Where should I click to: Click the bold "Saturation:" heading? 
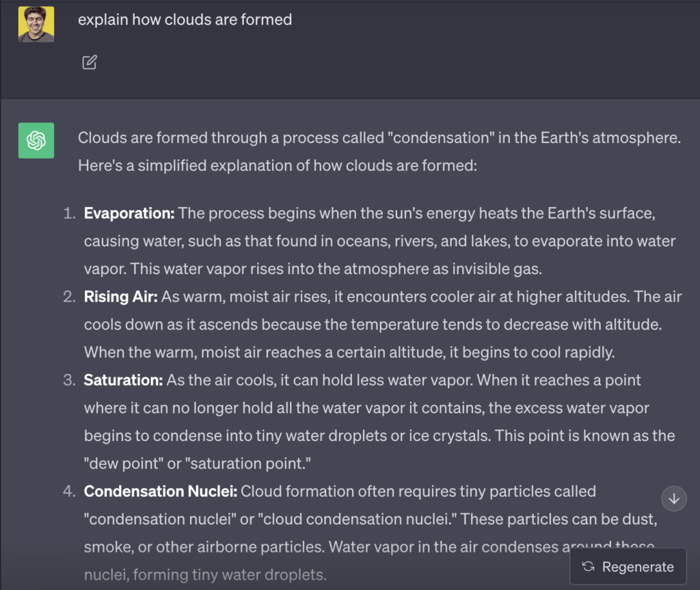(x=124, y=380)
